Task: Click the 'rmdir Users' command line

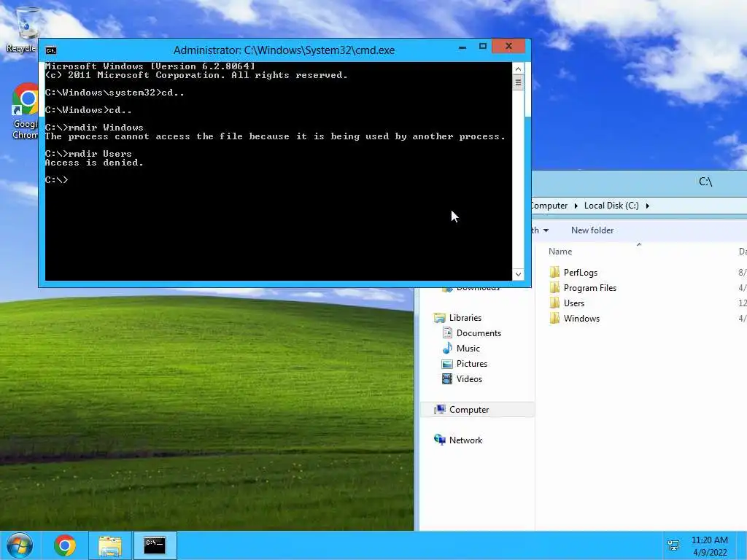Action: point(88,153)
